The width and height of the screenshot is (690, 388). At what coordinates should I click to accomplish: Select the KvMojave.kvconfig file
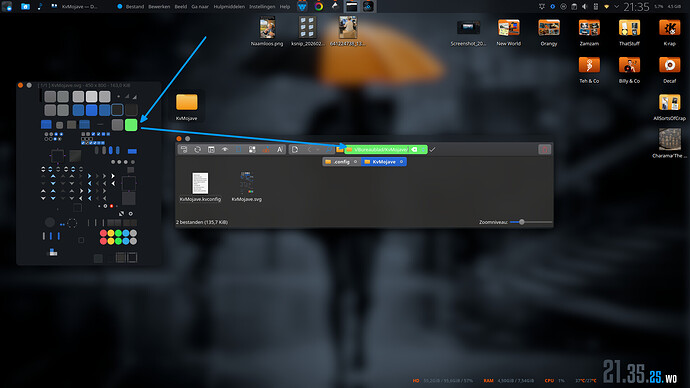tap(200, 187)
